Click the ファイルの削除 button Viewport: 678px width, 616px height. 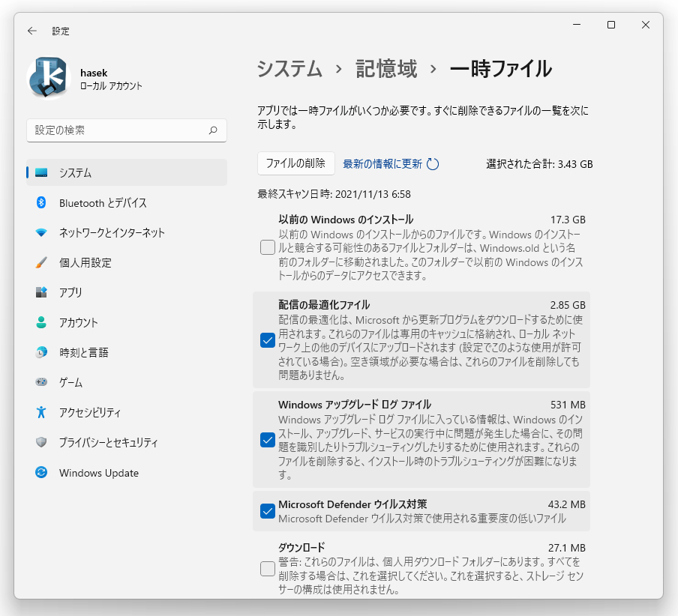click(295, 163)
